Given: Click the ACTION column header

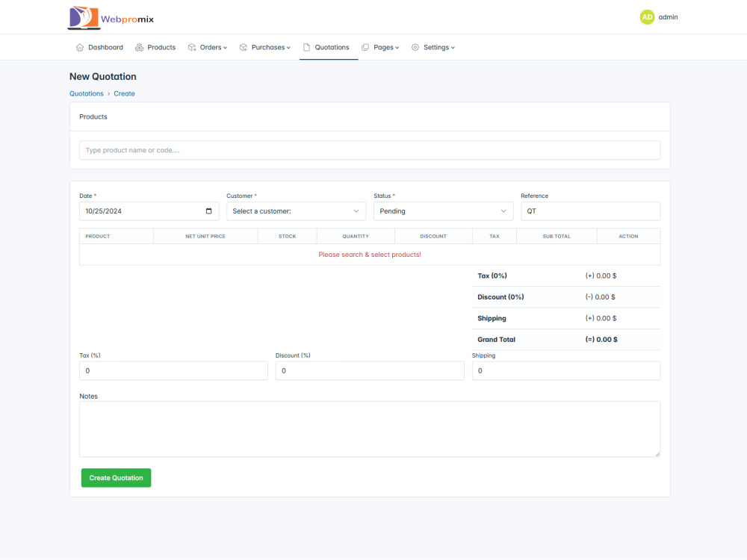Looking at the screenshot, I should coord(628,236).
